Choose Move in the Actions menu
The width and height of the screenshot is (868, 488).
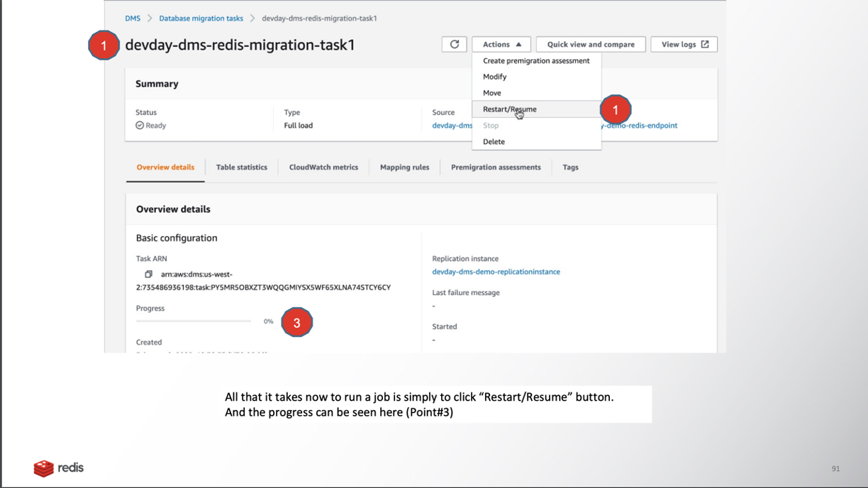[x=536, y=93]
